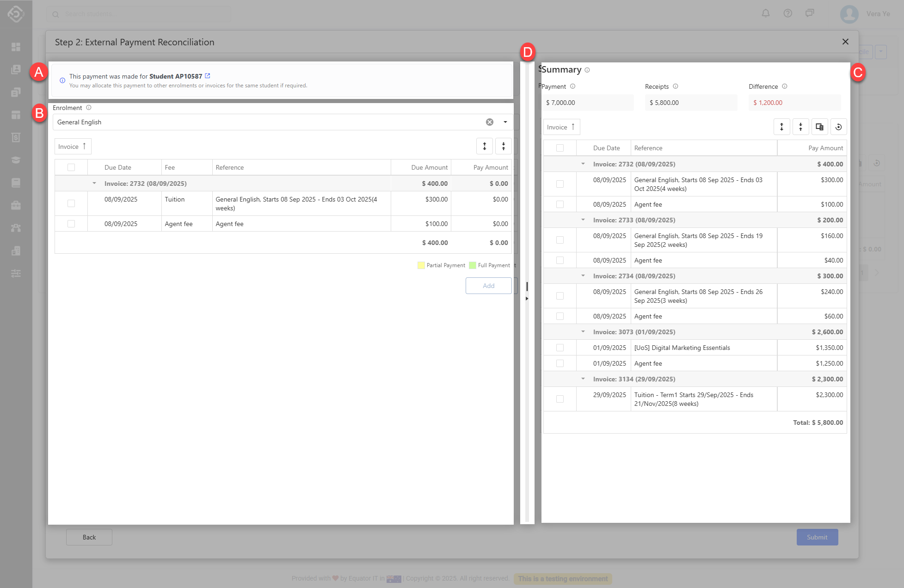Click the Back button
Screen dimensions: 904x588
[89, 537]
